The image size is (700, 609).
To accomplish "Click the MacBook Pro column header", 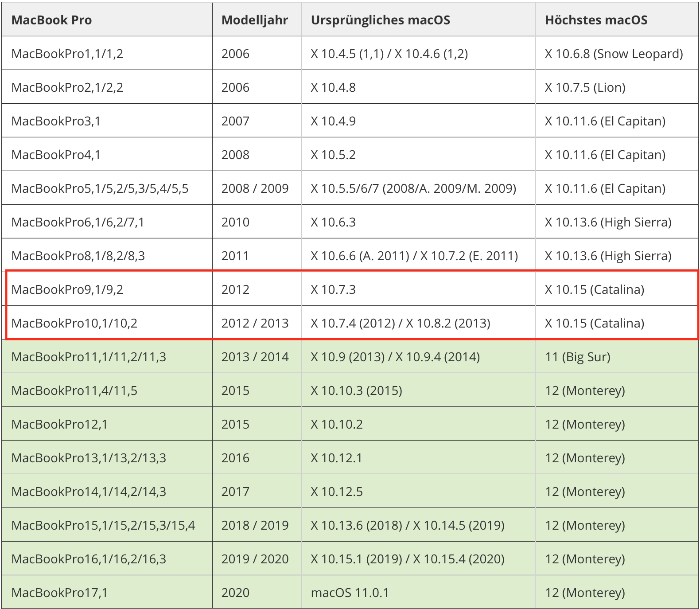I will (51, 20).
